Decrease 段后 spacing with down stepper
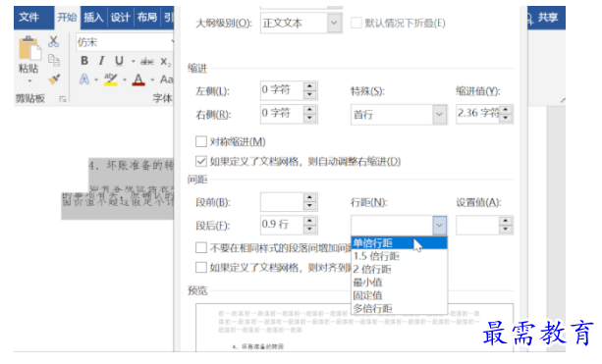This screenshot has width=602, height=364. coord(309,230)
